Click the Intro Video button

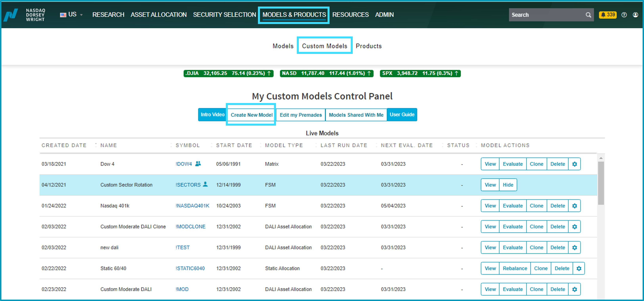click(213, 115)
